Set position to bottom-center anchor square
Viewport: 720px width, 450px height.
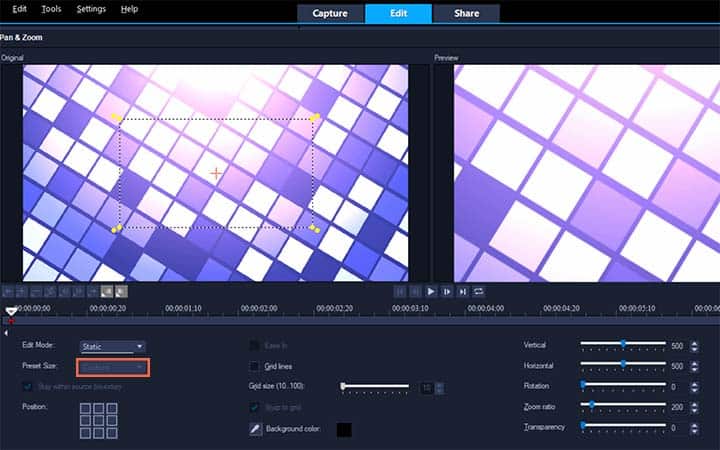click(x=99, y=433)
